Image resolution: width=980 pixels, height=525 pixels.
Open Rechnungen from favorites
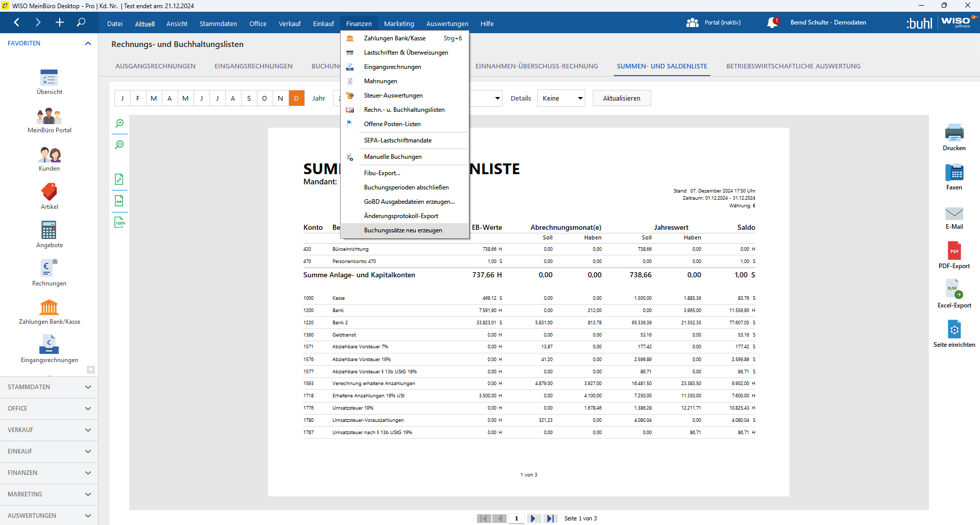[x=49, y=274]
